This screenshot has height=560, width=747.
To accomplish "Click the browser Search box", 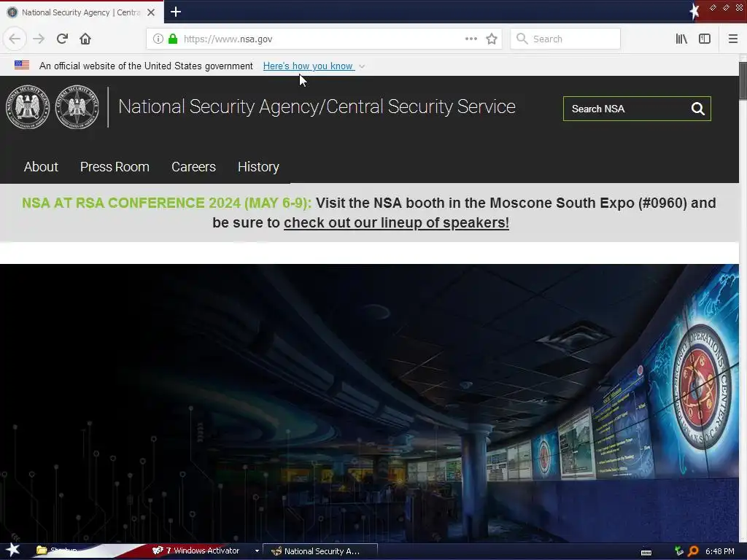I will click(565, 39).
